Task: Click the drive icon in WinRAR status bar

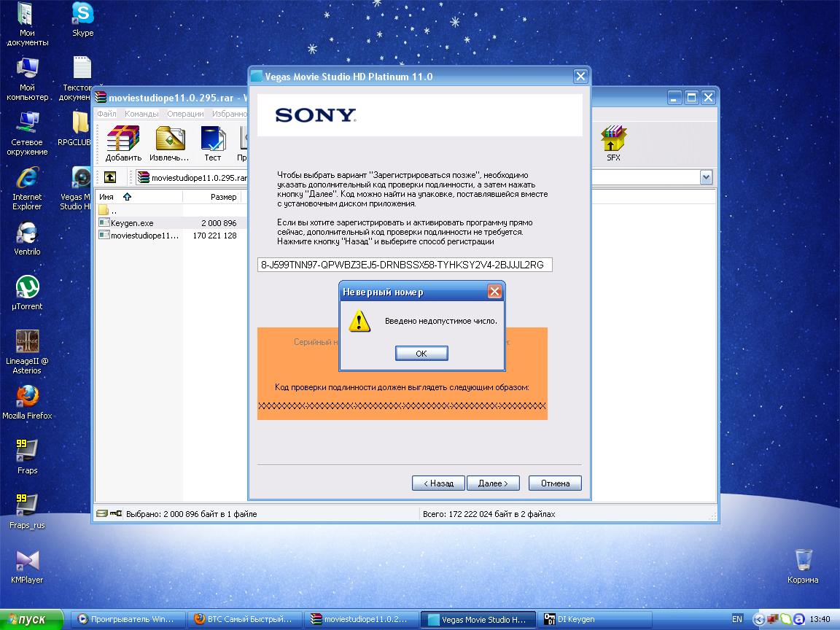Action: click(x=102, y=513)
